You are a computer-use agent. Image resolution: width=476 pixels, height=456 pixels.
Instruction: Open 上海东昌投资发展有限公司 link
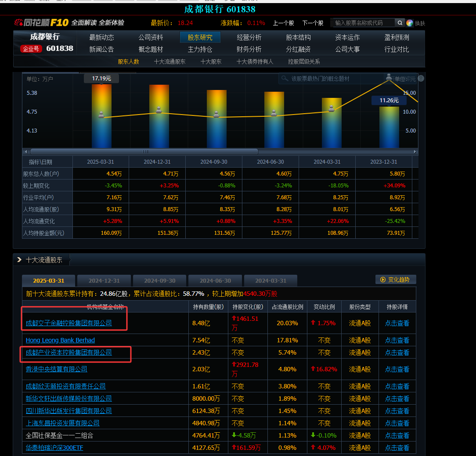pyautogui.click(x=62, y=423)
